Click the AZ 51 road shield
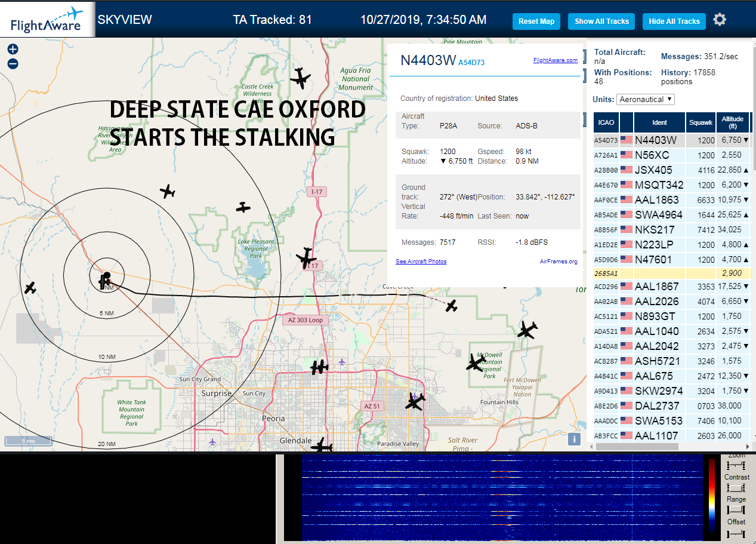 point(371,406)
